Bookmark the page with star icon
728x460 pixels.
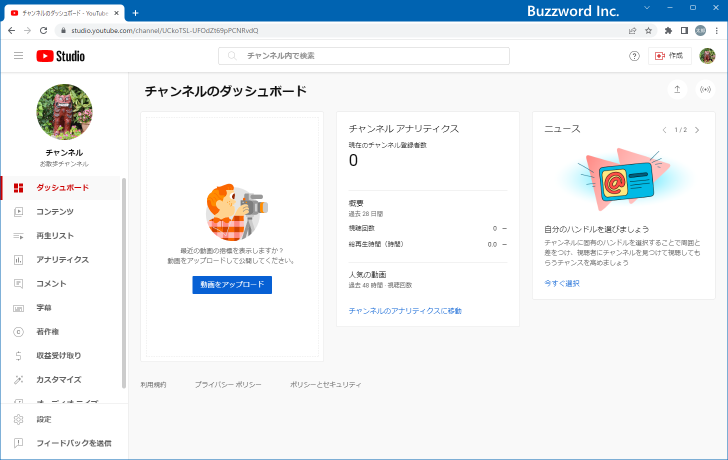[x=649, y=31]
